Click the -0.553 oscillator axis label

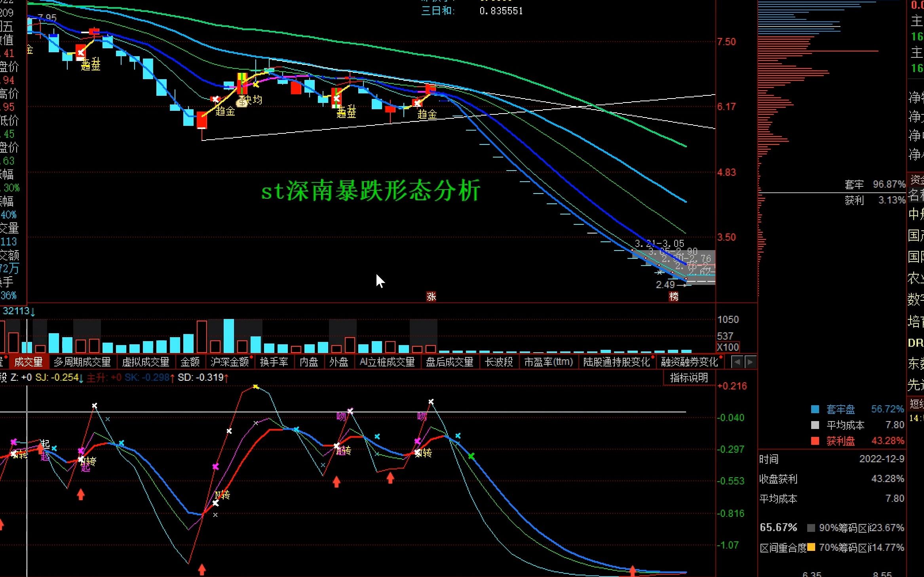[x=730, y=481]
